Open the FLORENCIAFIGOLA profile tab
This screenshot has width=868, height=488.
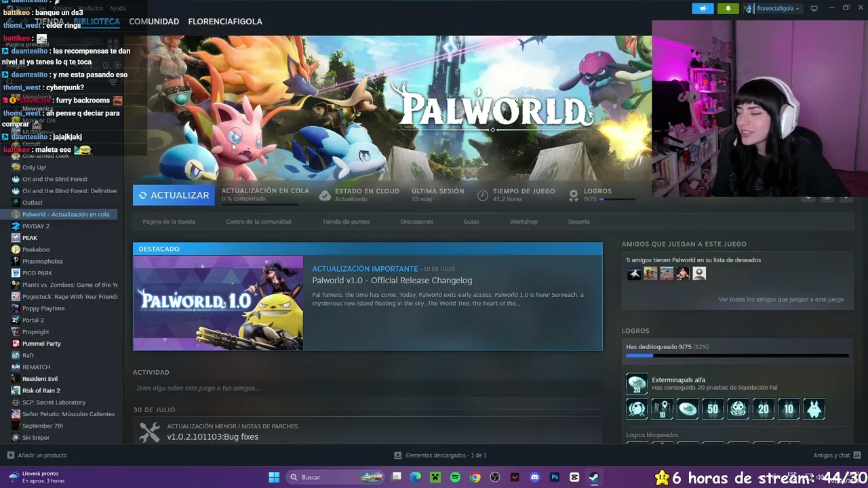(x=225, y=22)
